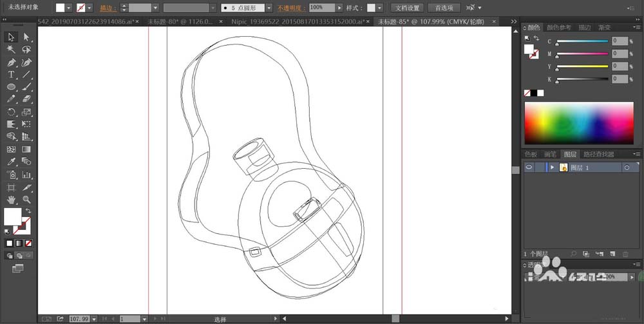The height and width of the screenshot is (324, 644).
Task: Select the Paintbrush tool
Action: (x=26, y=87)
